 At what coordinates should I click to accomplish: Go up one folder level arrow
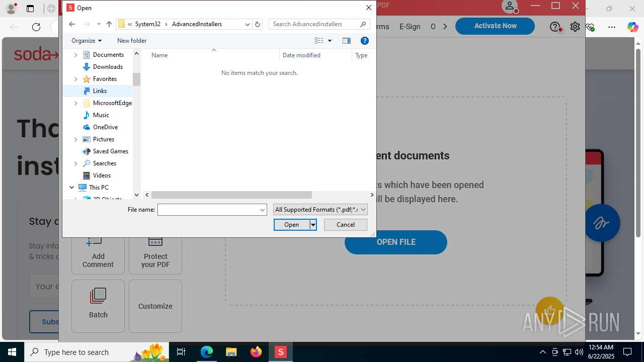click(x=109, y=24)
